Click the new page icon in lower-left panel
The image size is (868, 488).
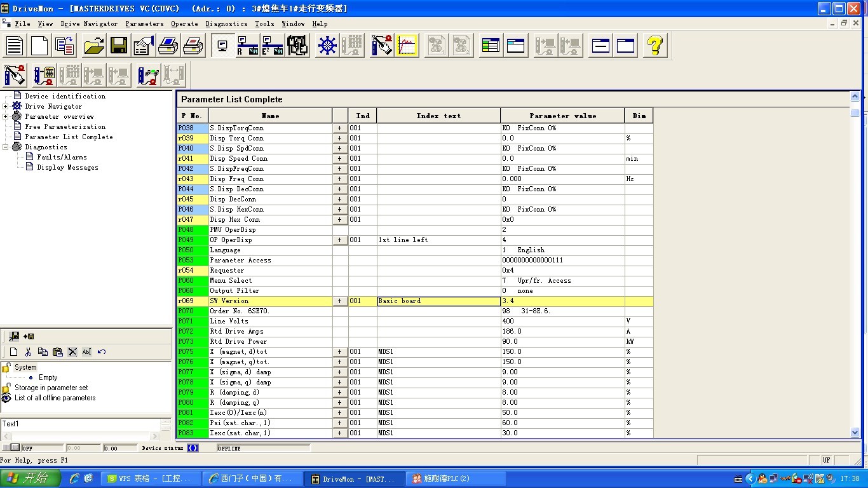(13, 352)
